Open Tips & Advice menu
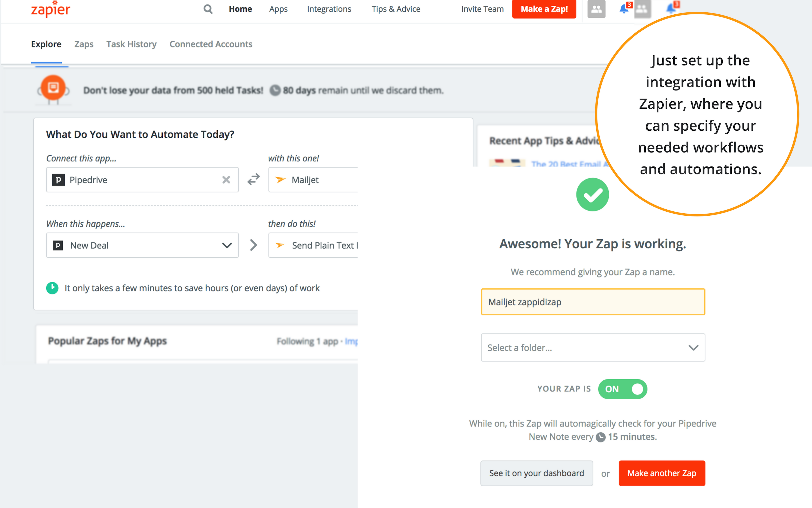 coord(396,9)
